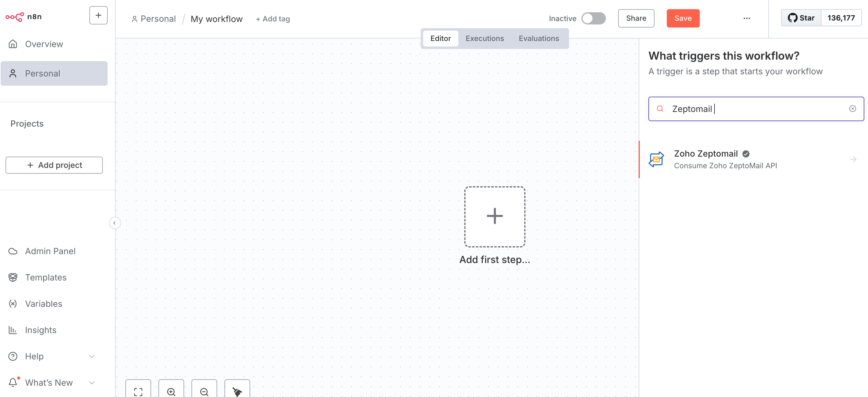Click the fit-to-view canvas icon
This screenshot has height=397, width=868.
click(138, 391)
